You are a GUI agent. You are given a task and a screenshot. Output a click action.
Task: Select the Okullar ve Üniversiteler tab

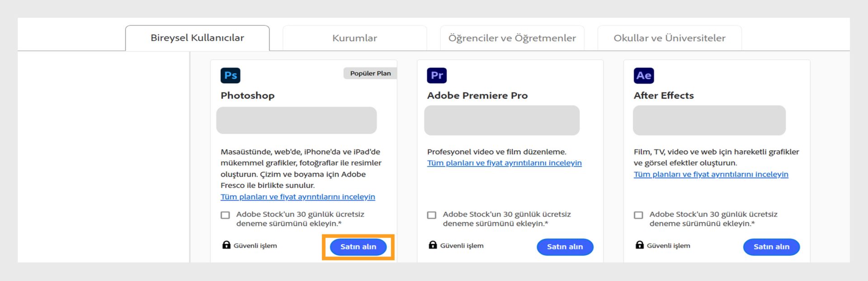pos(669,38)
